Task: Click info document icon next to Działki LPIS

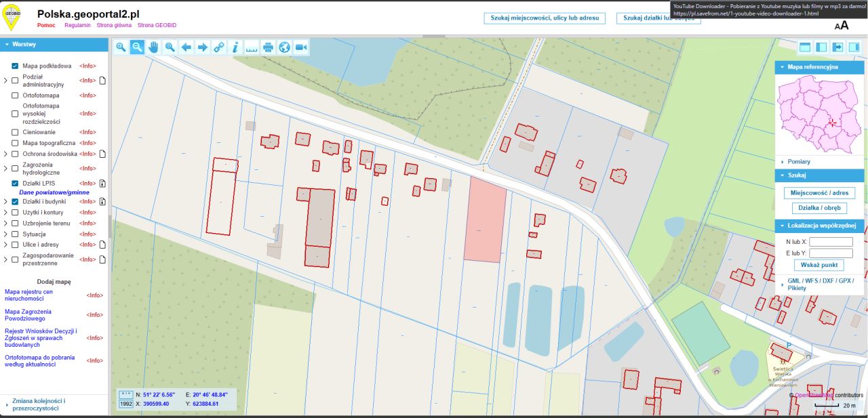Action: coord(103,183)
